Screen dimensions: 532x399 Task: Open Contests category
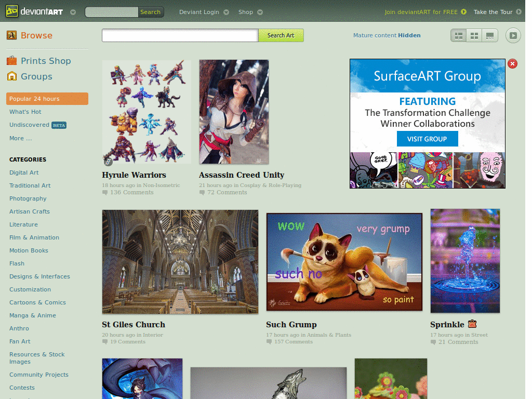(22, 388)
